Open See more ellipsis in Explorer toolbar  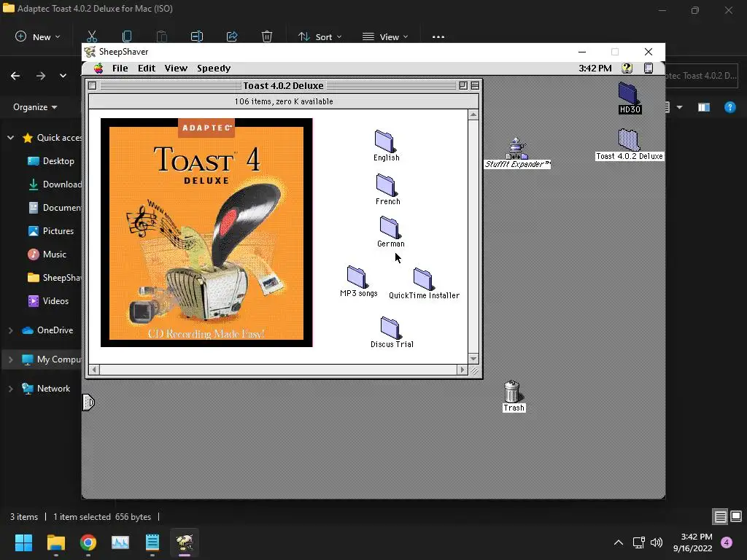click(438, 36)
